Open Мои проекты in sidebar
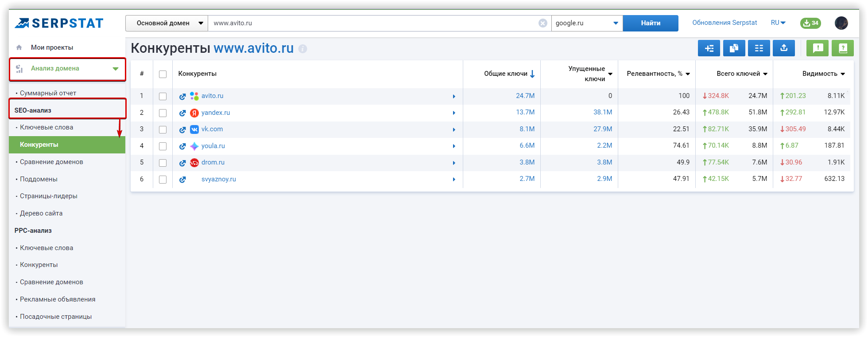Image resolution: width=868 pixels, height=337 pixels. (52, 47)
